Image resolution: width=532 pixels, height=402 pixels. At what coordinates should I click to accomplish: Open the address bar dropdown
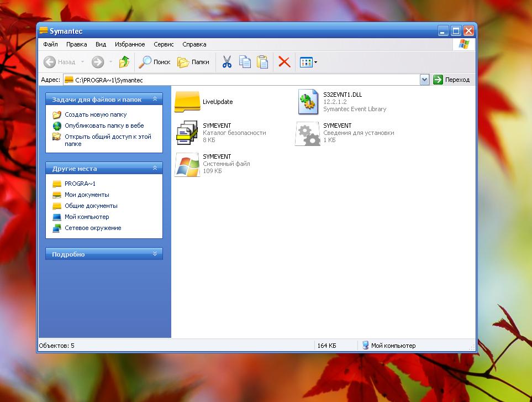424,80
